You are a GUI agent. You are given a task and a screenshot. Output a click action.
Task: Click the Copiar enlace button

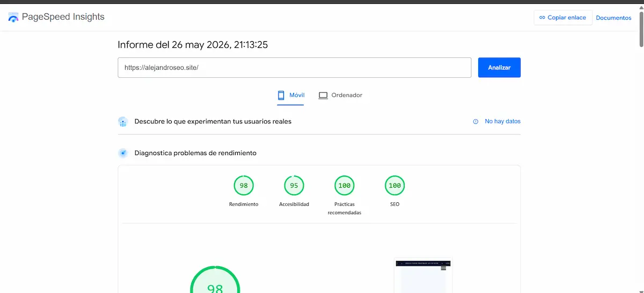563,18
